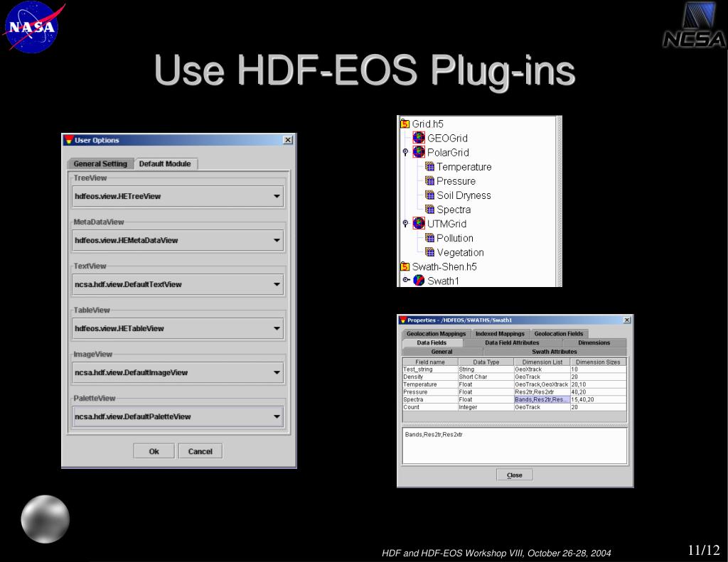Click the Temperature dataset icon
Viewport: 728px width, 562px height.
(x=430, y=166)
